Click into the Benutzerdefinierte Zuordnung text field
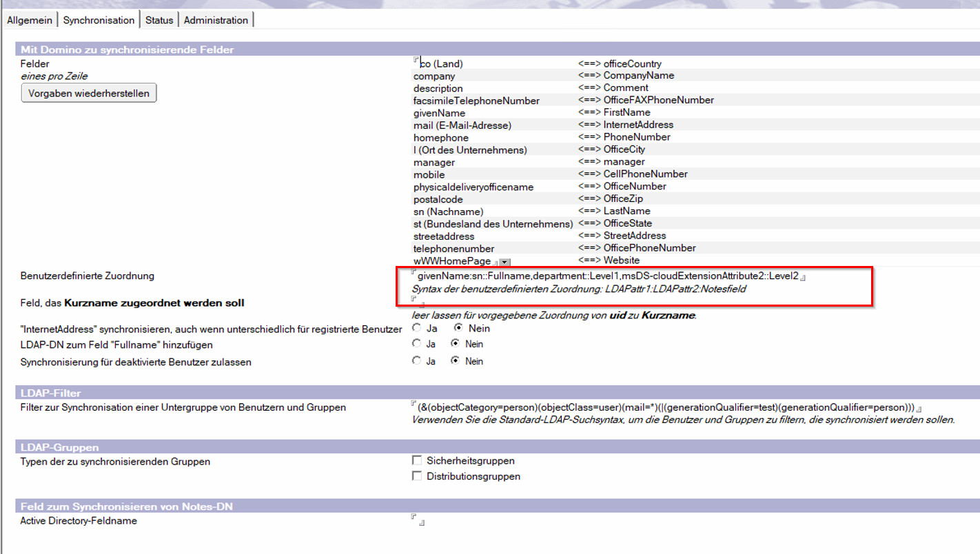 point(606,276)
